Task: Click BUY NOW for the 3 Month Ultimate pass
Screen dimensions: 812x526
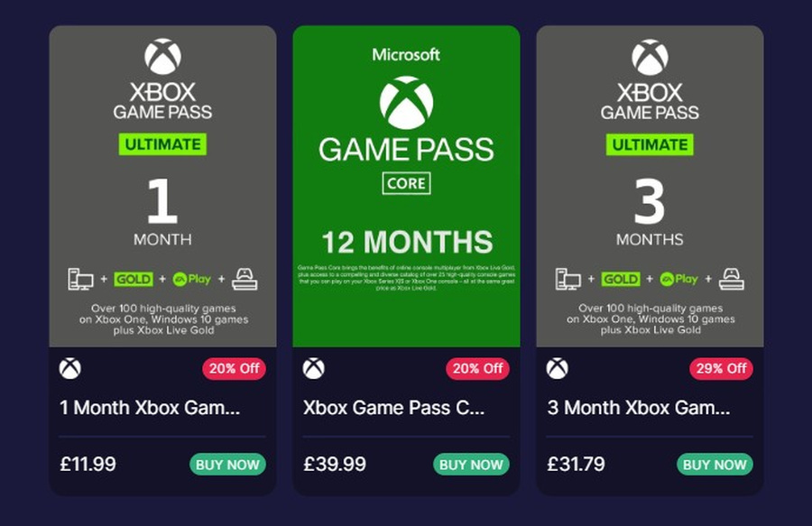Action: coord(715,465)
